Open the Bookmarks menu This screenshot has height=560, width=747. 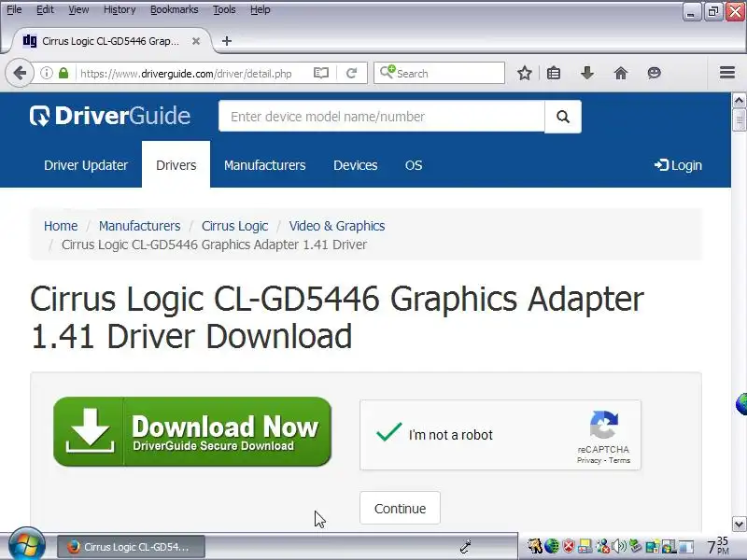pos(175,9)
